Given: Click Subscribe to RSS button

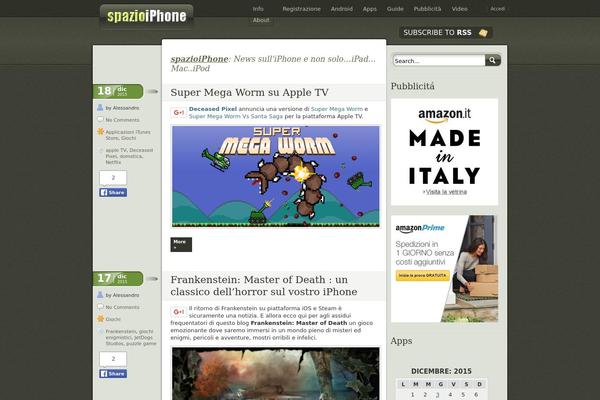Looking at the screenshot, I should coord(445,33).
